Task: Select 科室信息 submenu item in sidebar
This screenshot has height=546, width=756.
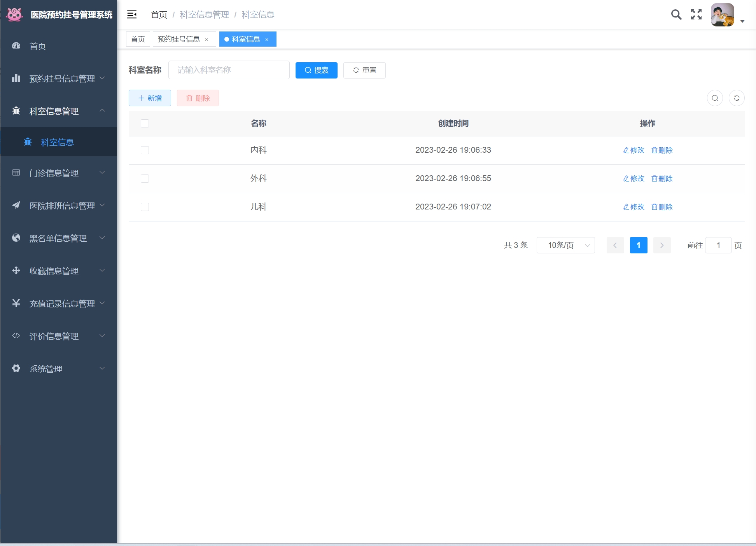Action: click(x=58, y=142)
